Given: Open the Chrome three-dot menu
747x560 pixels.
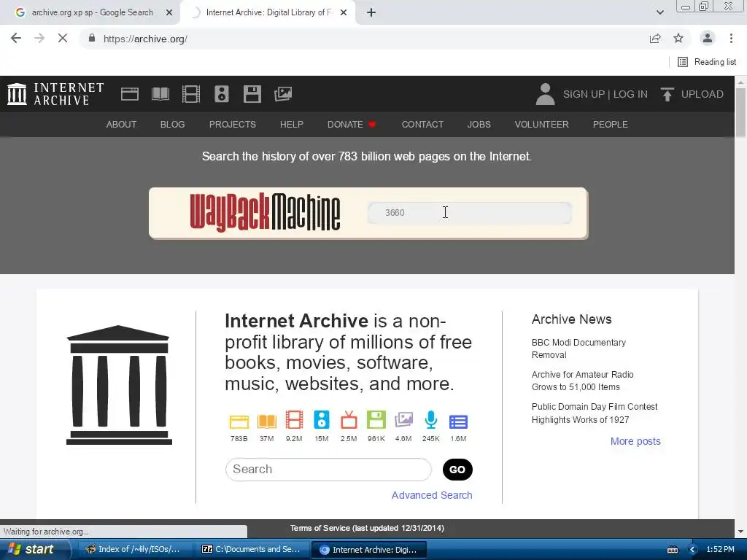Looking at the screenshot, I should click(731, 38).
